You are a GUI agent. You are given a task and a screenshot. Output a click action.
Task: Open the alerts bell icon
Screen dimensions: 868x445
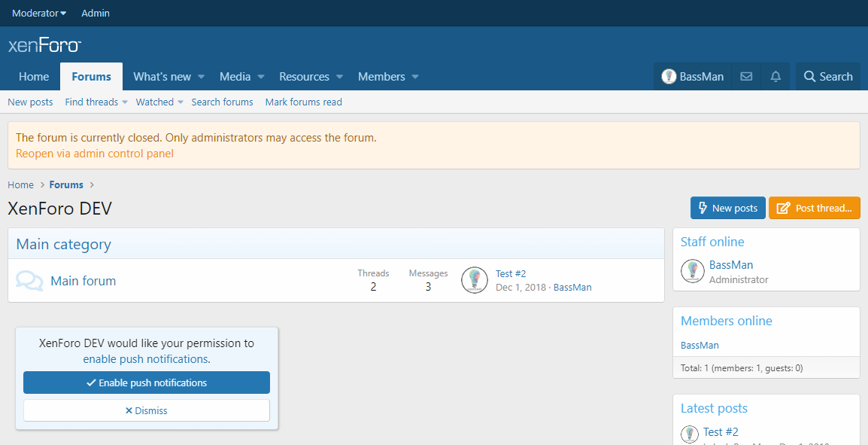click(775, 77)
